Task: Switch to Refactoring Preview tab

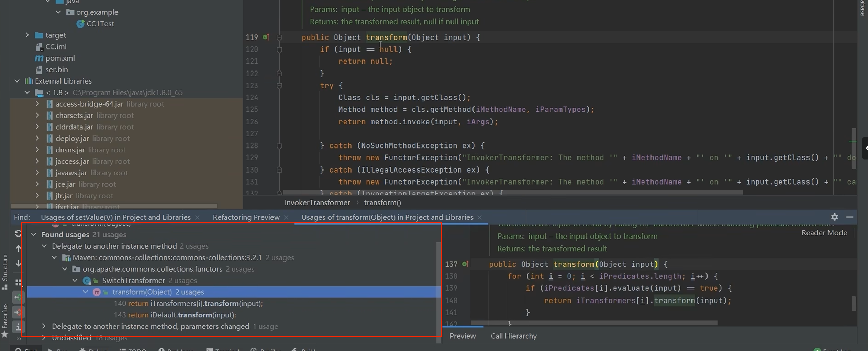Action: click(246, 217)
